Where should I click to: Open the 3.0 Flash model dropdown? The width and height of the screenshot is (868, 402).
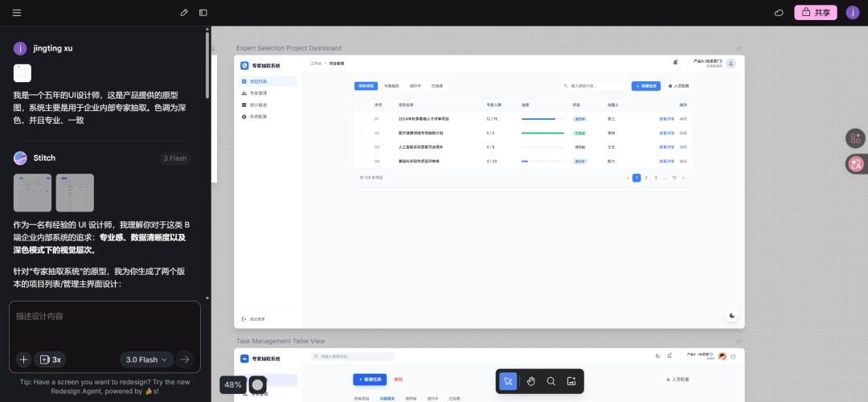(147, 359)
